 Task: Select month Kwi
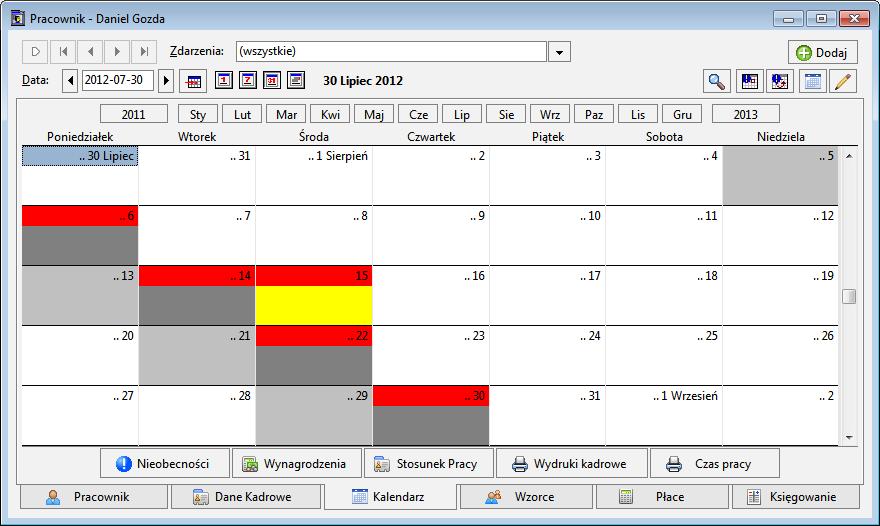click(x=330, y=114)
